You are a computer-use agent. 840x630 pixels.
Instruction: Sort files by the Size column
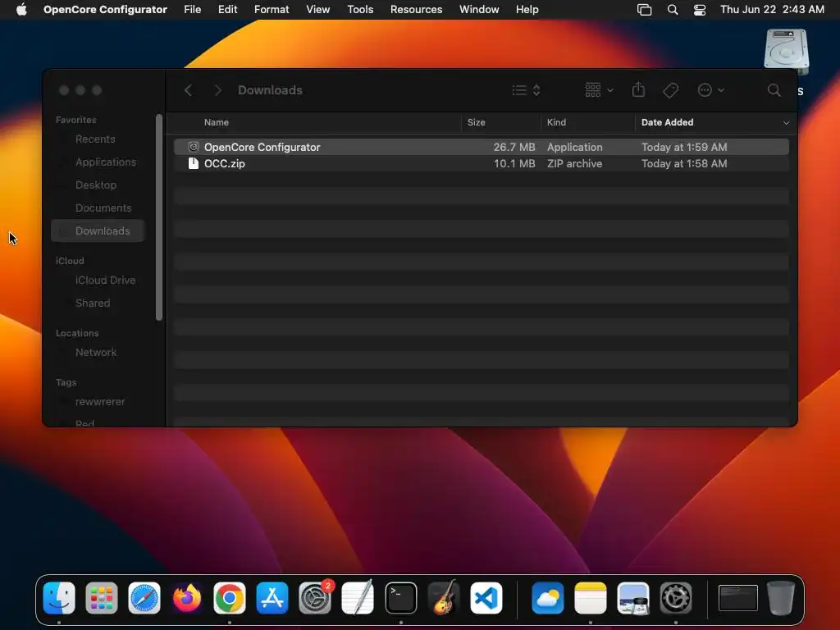(x=476, y=123)
